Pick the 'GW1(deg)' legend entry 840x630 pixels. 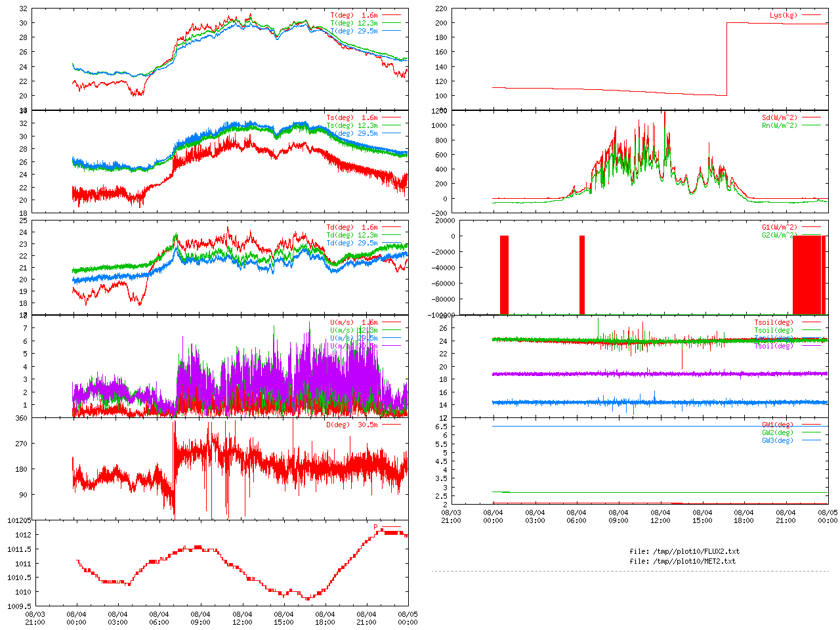(x=778, y=425)
